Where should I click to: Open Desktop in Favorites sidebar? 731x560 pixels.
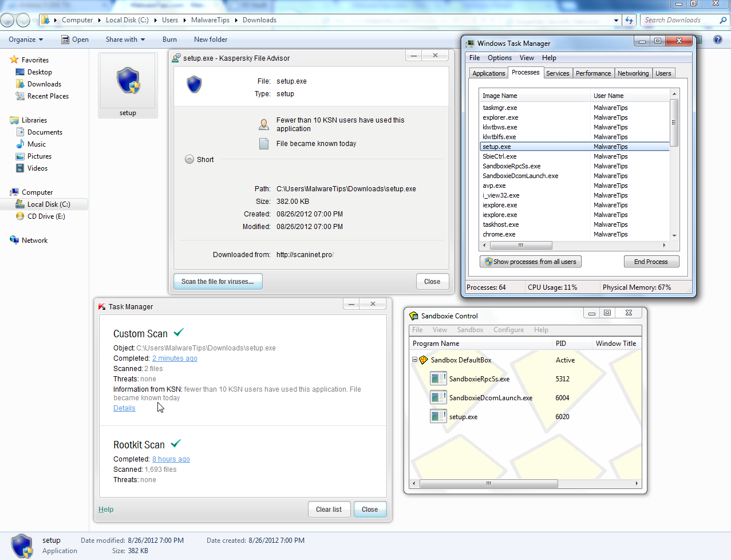(39, 72)
